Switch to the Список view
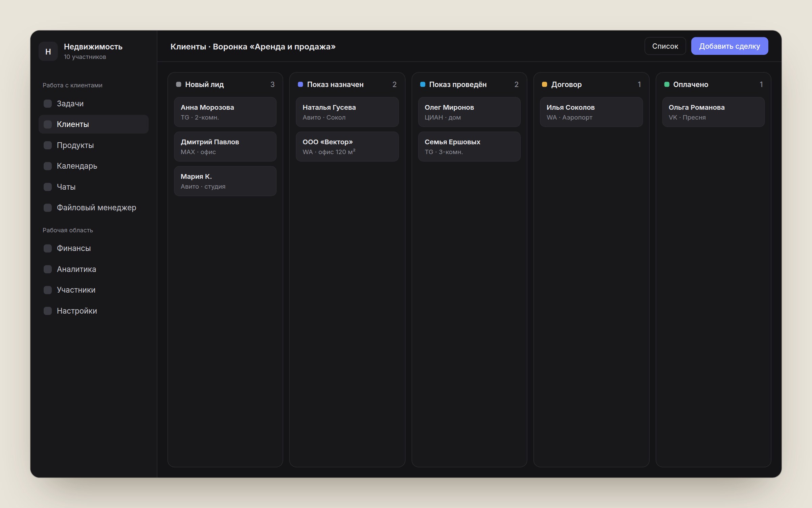 tap(665, 46)
